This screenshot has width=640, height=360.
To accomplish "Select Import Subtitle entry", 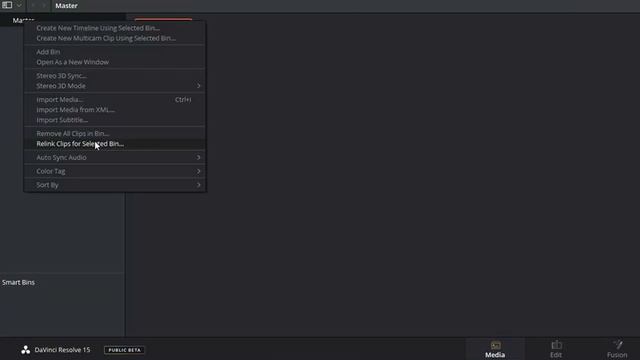I will click(x=62, y=120).
